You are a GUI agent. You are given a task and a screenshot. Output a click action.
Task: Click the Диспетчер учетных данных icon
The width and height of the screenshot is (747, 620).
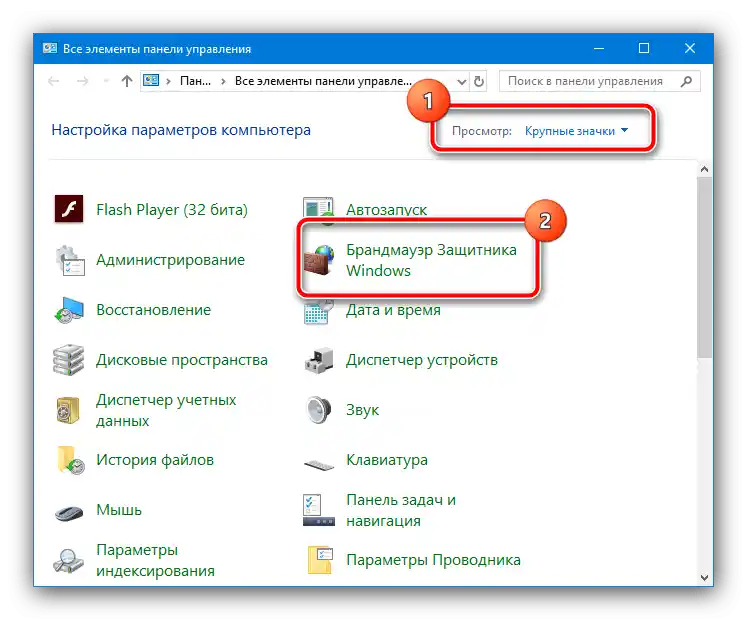pos(68,410)
